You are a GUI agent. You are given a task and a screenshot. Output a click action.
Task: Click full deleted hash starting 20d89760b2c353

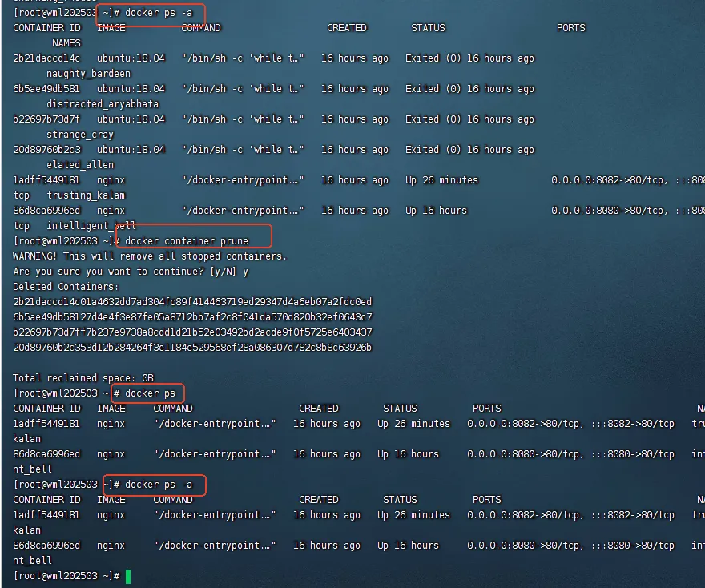(192, 348)
